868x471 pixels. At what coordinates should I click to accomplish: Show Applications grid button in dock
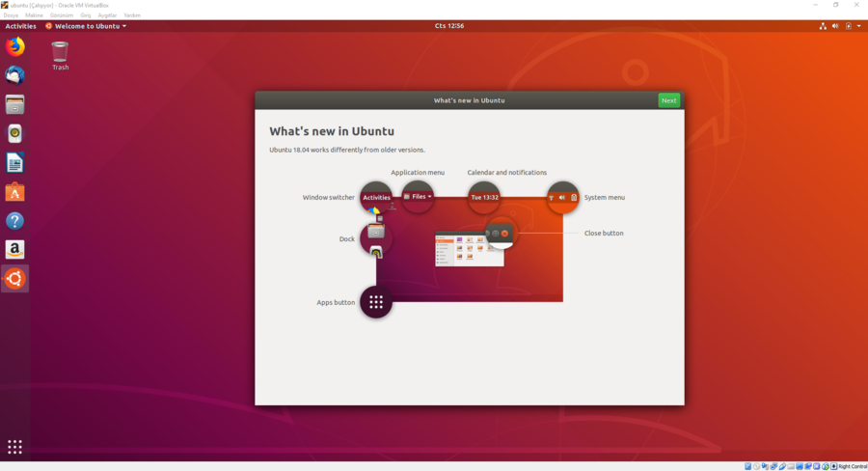click(14, 447)
